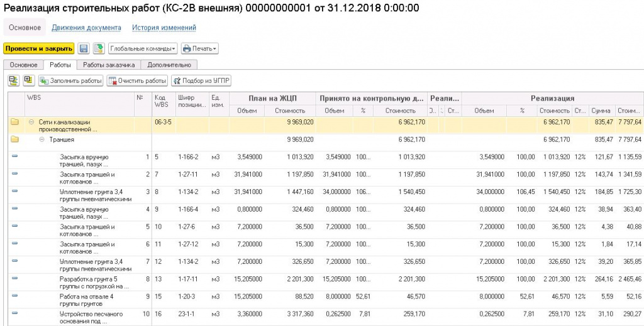The width and height of the screenshot is (644, 326).
Task: Click the post document icon beside save
Action: coord(99,48)
